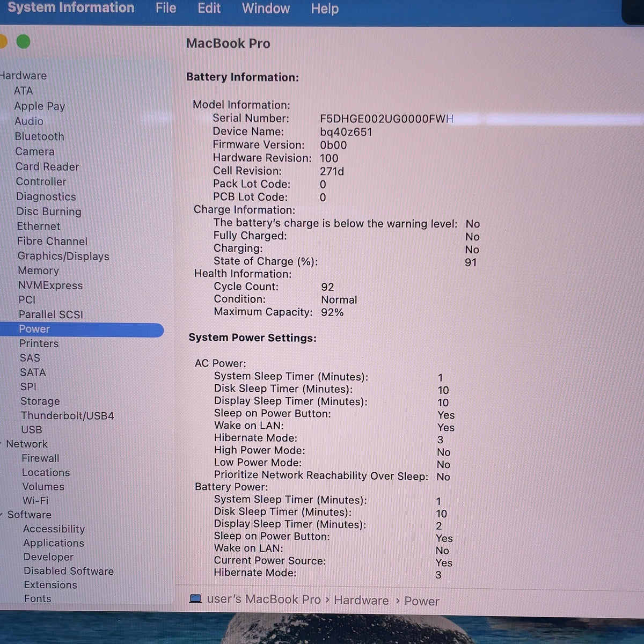The height and width of the screenshot is (644, 644).
Task: Select Accessibility in the sidebar
Action: [x=54, y=529]
